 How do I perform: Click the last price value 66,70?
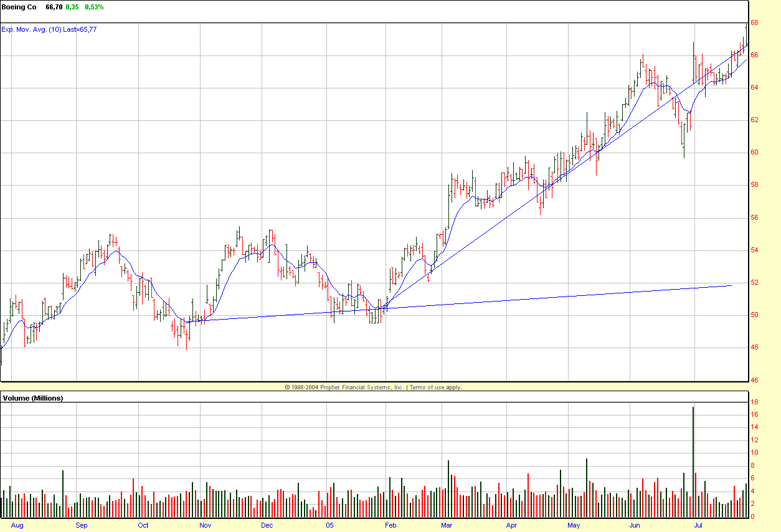pyautogui.click(x=54, y=7)
